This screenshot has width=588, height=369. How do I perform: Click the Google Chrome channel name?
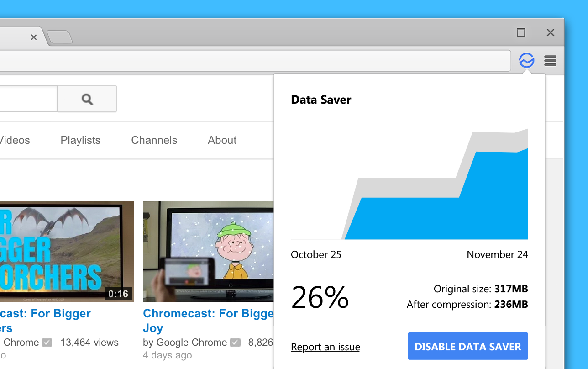point(191,343)
